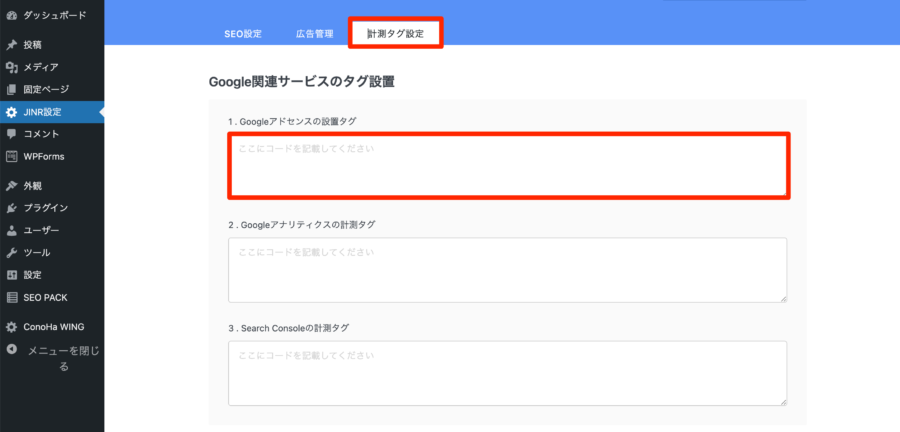Screen dimensions: 900x432
Task: Grab the Googleアナリティクス text area resize handle
Action: [x=783, y=299]
